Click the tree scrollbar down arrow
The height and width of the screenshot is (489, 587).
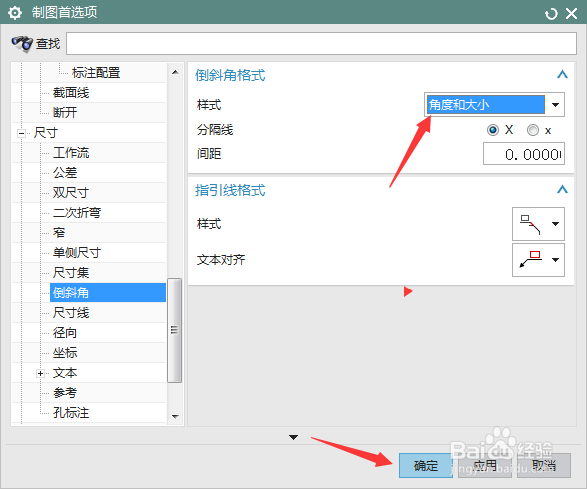click(x=175, y=416)
